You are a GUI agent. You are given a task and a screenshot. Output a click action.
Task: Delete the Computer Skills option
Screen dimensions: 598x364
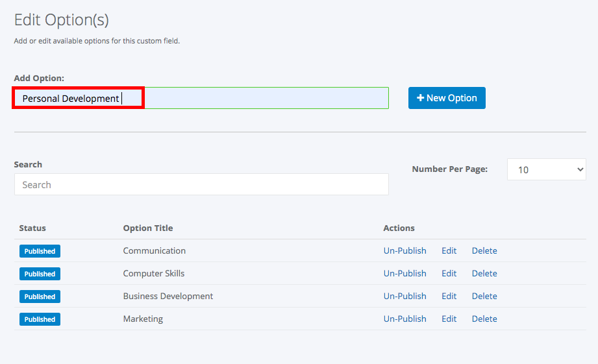pyautogui.click(x=484, y=274)
